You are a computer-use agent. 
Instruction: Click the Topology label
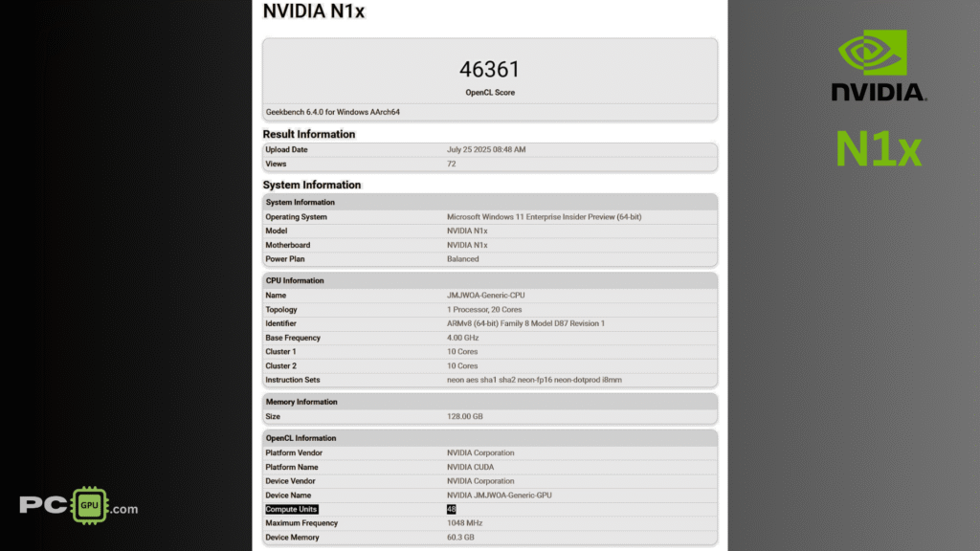click(281, 310)
